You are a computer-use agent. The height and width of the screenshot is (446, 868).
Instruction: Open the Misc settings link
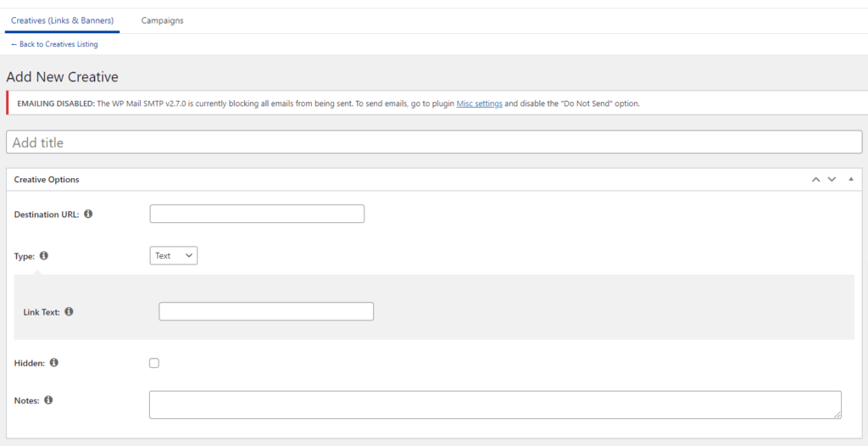[479, 103]
